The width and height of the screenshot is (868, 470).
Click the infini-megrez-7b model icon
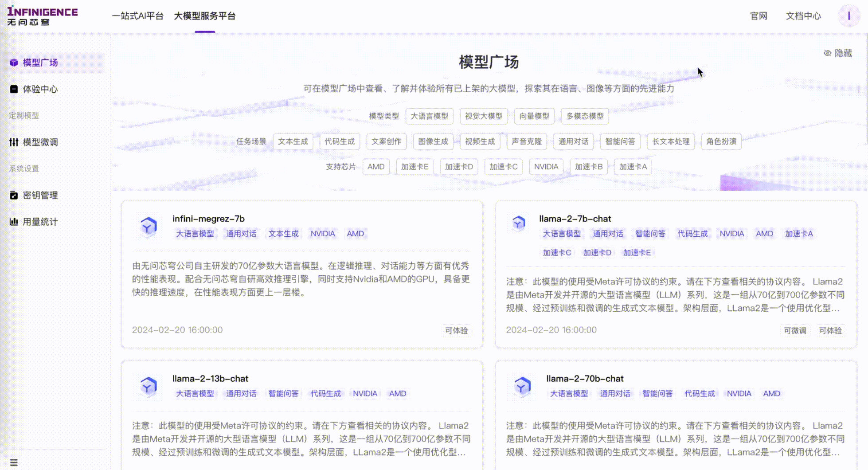[x=148, y=227]
